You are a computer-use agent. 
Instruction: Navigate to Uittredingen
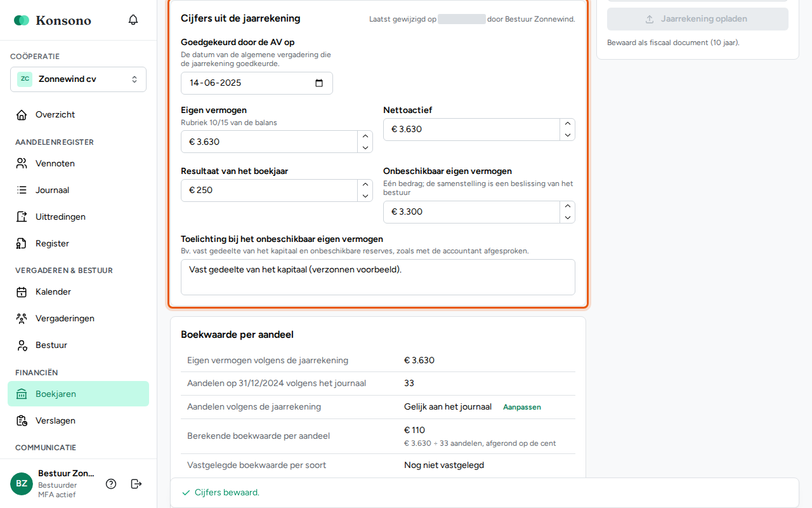coord(78,217)
